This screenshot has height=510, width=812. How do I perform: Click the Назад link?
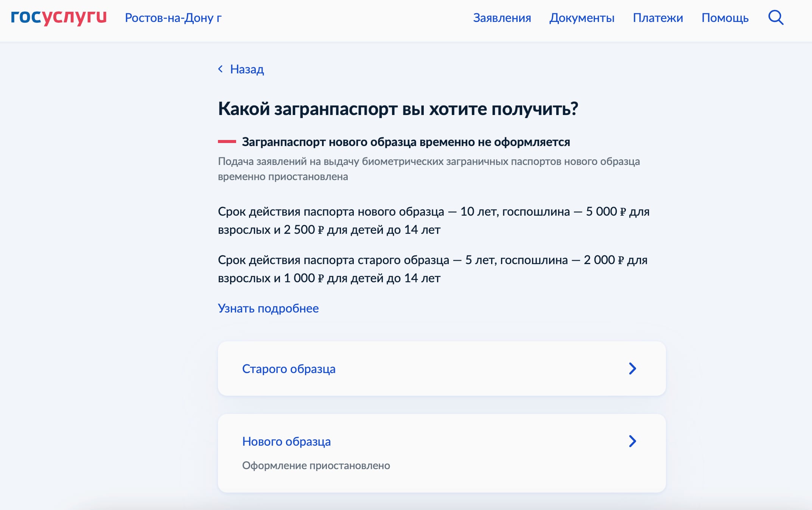pyautogui.click(x=246, y=69)
